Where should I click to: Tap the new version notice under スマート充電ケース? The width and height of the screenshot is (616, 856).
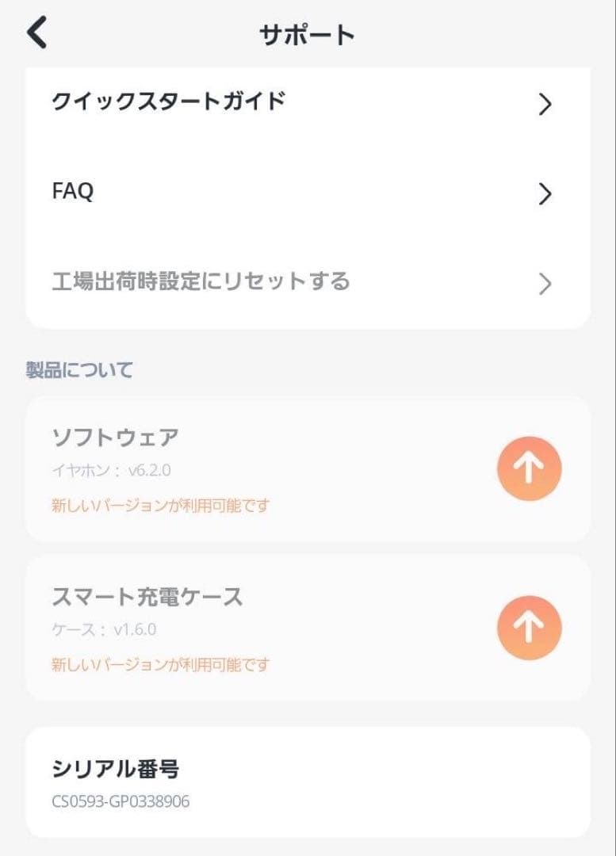[x=160, y=664]
